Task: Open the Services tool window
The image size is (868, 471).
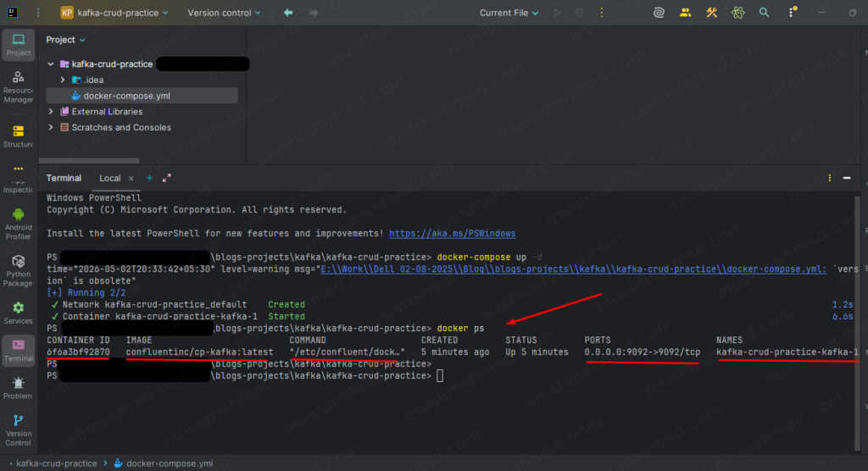Action: [x=19, y=313]
